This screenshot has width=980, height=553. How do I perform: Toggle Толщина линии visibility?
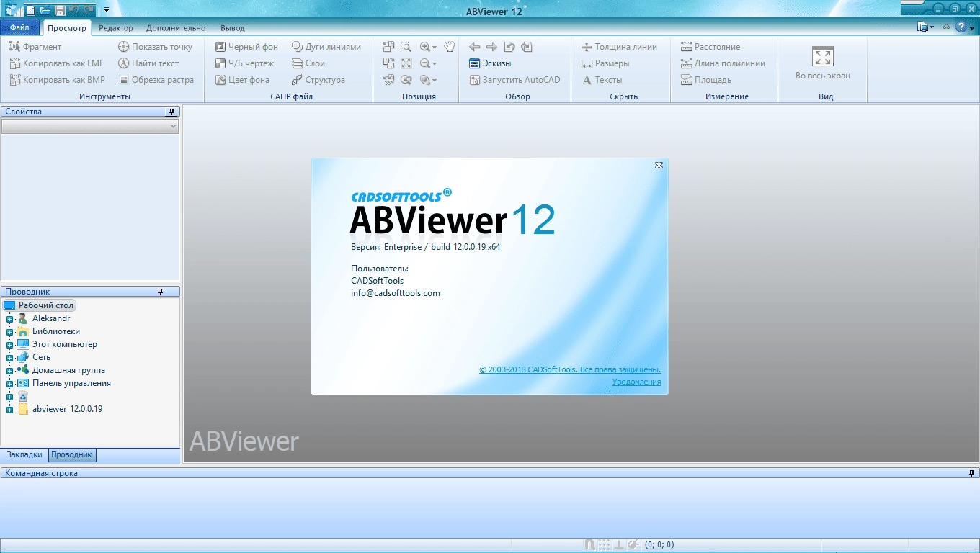point(619,47)
